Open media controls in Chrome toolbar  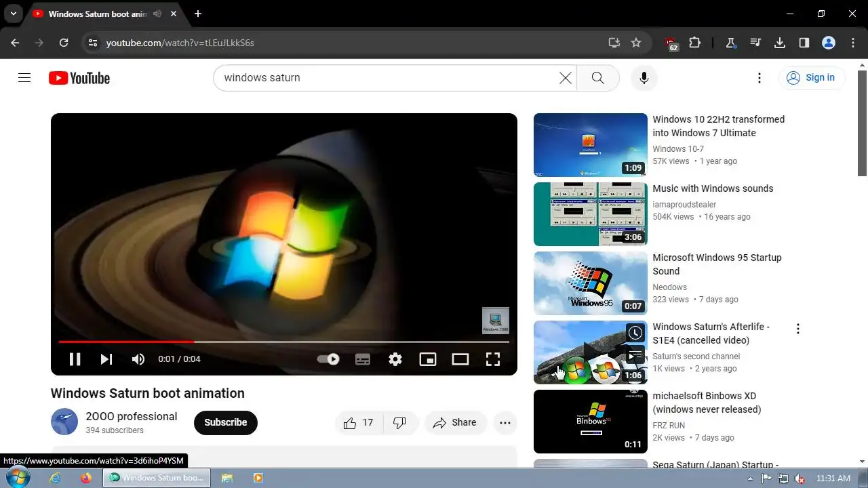point(755,43)
